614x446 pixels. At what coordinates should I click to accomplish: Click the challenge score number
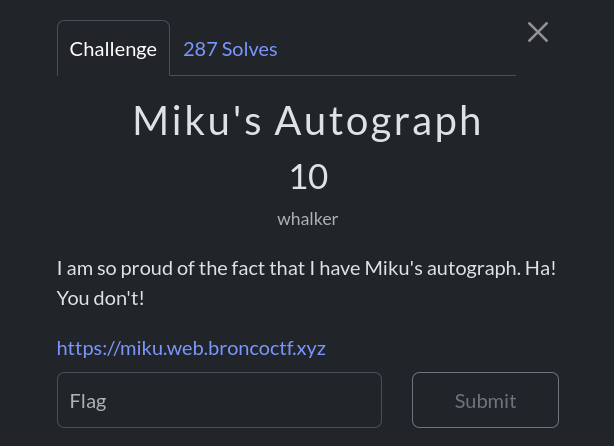[308, 178]
